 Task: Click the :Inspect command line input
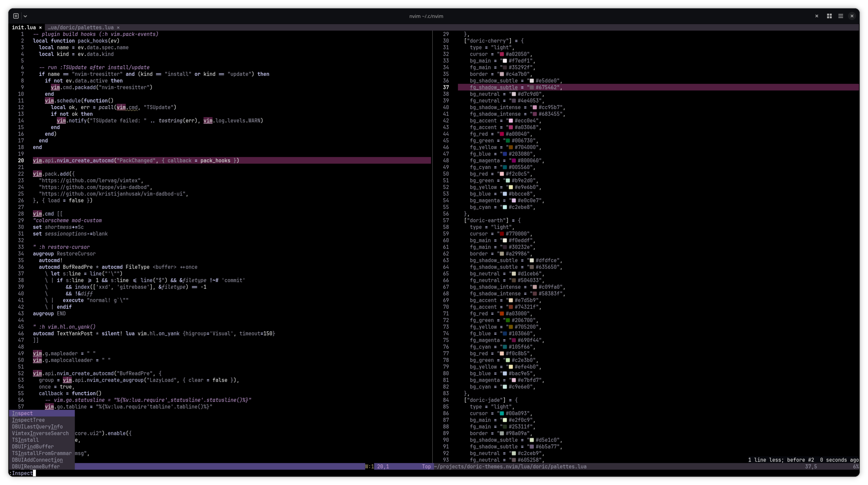[x=22, y=473]
